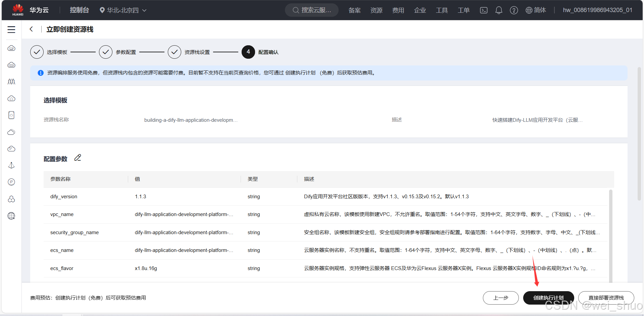Click the location pin region icon
This screenshot has height=316, width=644.
[102, 10]
